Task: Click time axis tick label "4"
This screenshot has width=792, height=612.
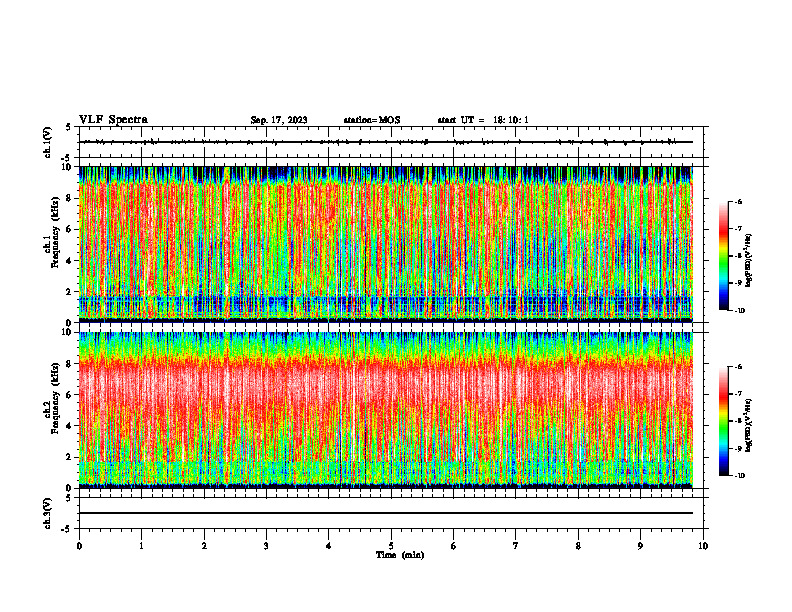Action: point(329,546)
